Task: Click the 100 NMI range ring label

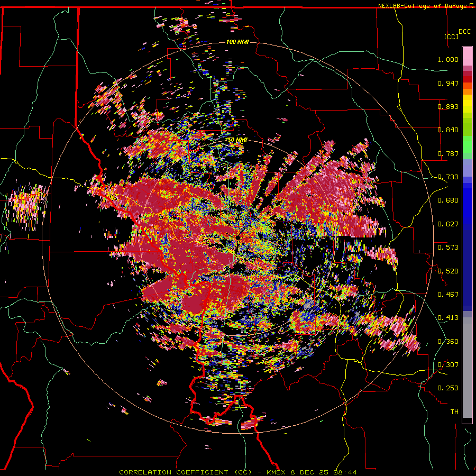Action: coord(237,42)
